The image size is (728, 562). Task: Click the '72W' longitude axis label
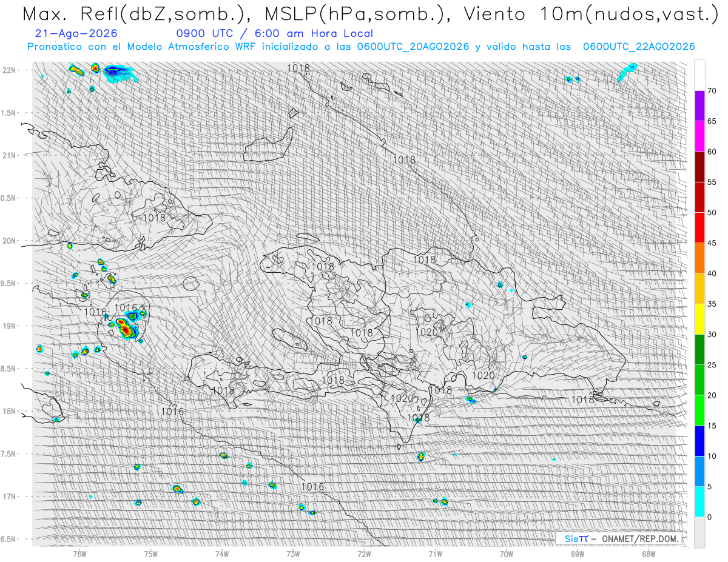click(364, 553)
